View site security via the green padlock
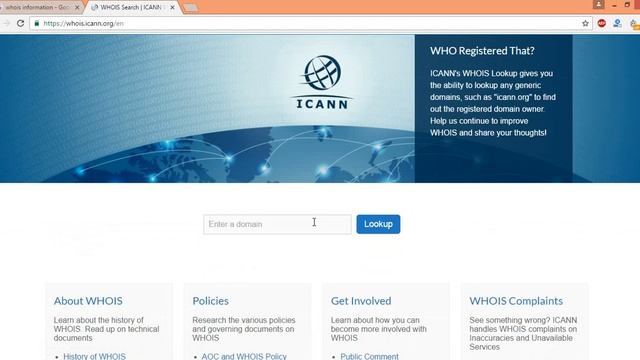 pos(36,23)
